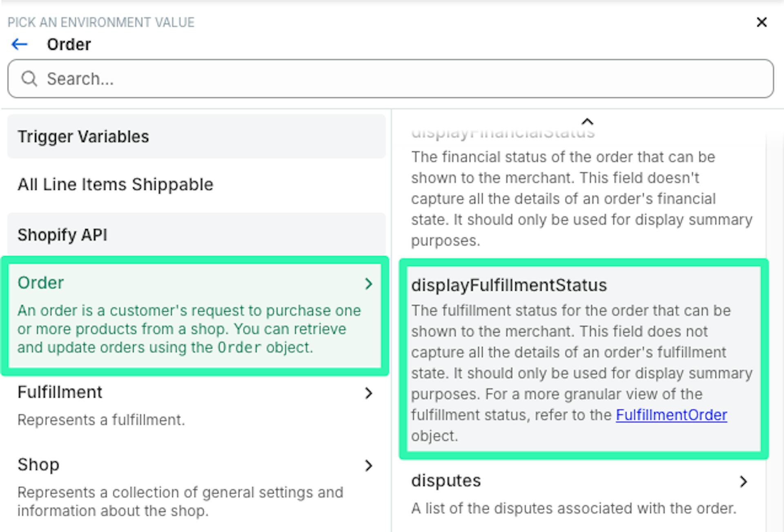
Task: Click the search magnifier icon
Action: pyautogui.click(x=29, y=78)
